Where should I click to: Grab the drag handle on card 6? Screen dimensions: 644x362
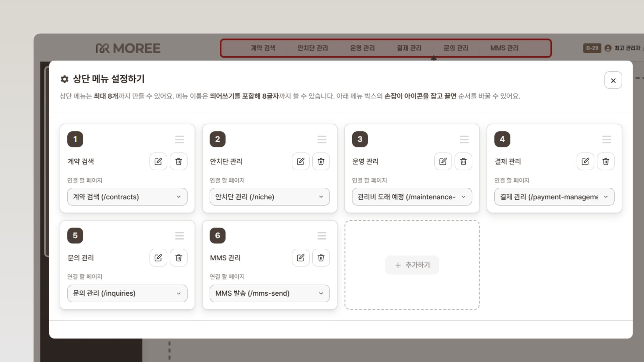click(322, 236)
